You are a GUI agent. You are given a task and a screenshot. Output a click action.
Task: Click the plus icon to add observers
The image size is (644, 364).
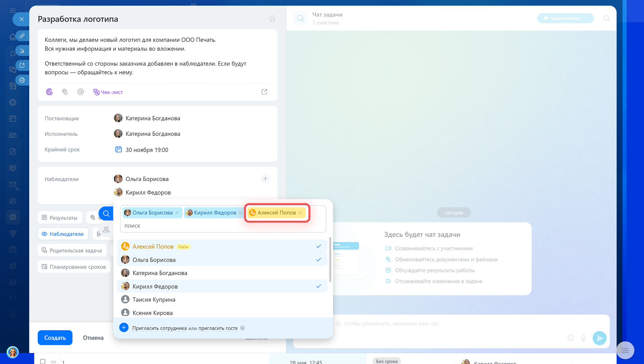(265, 179)
